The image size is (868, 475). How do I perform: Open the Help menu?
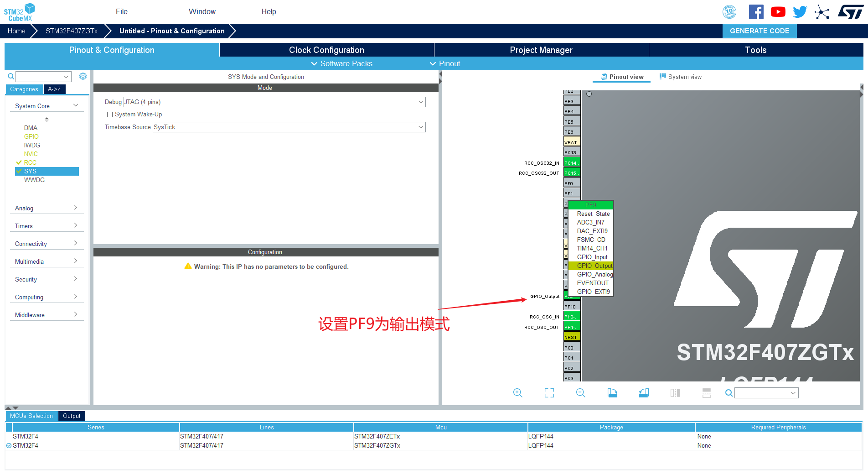[x=269, y=11]
